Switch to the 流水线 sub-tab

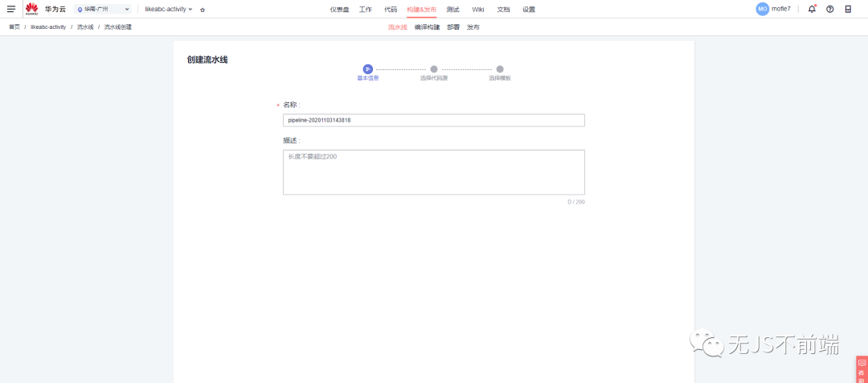pos(398,27)
